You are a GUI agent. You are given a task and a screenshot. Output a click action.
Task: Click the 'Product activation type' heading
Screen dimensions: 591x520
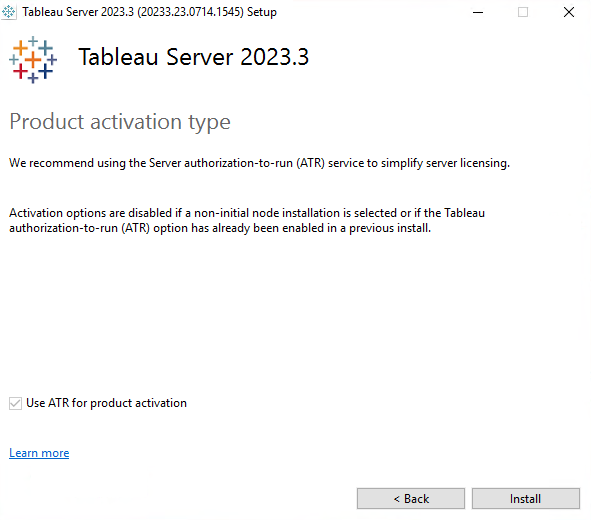(120, 122)
